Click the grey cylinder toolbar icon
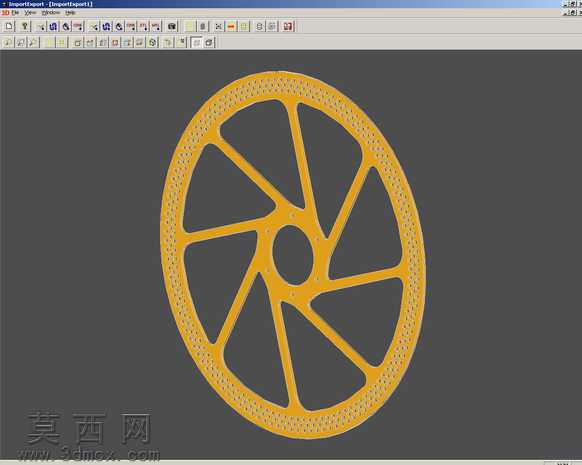This screenshot has width=582, height=465. [203, 26]
